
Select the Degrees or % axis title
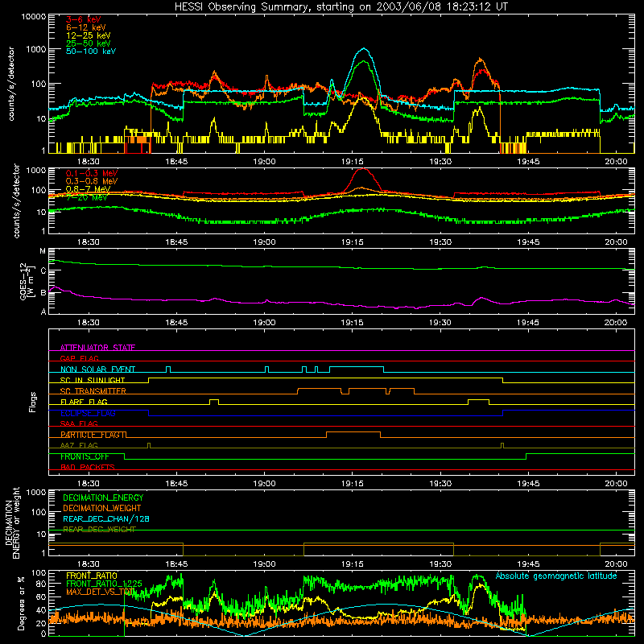tap(21, 603)
